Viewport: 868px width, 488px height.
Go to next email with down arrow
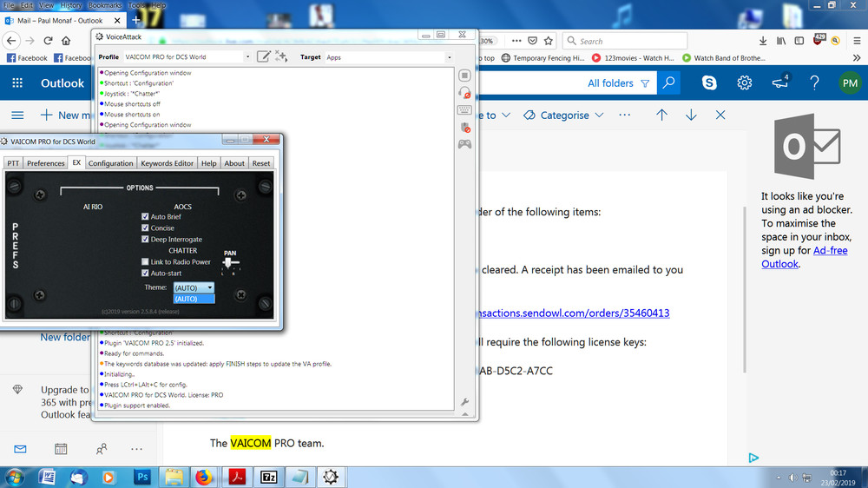pyautogui.click(x=691, y=115)
